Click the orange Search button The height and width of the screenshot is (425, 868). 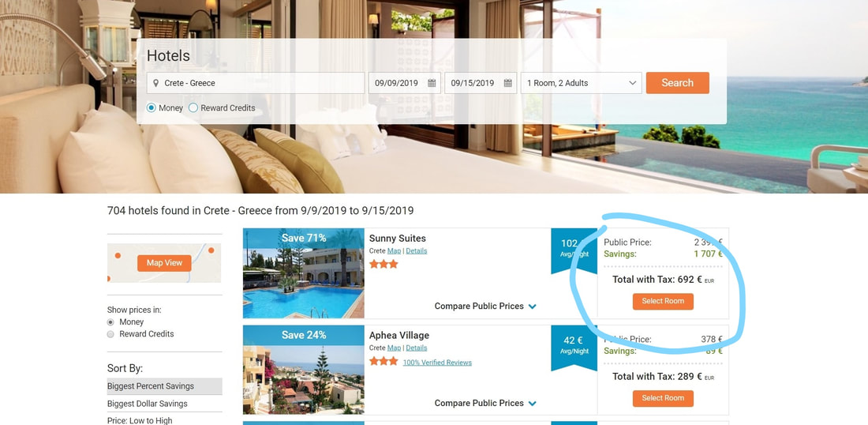pos(678,83)
